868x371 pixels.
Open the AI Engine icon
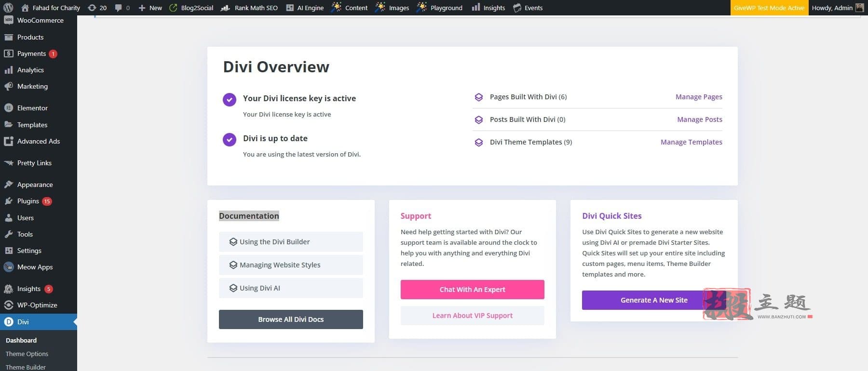(290, 8)
